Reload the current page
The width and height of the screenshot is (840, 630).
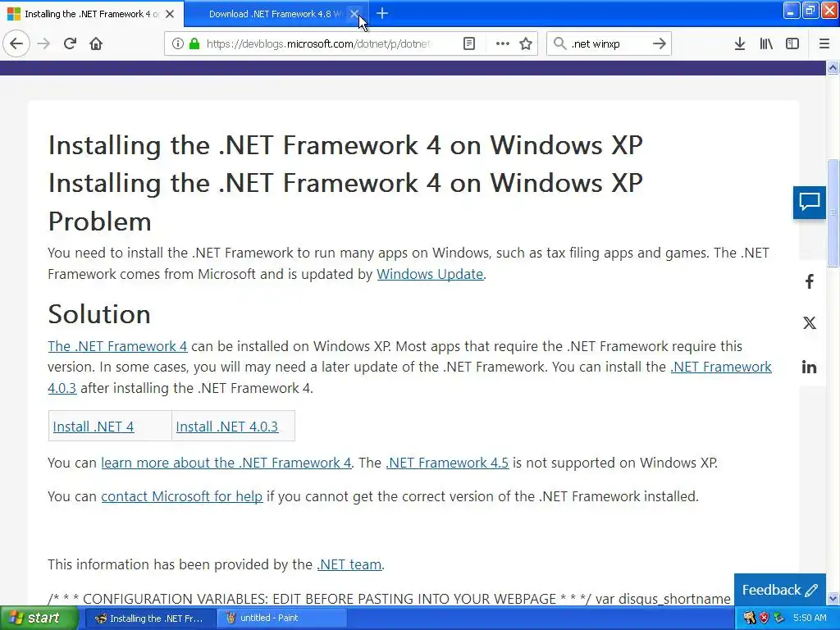71,43
